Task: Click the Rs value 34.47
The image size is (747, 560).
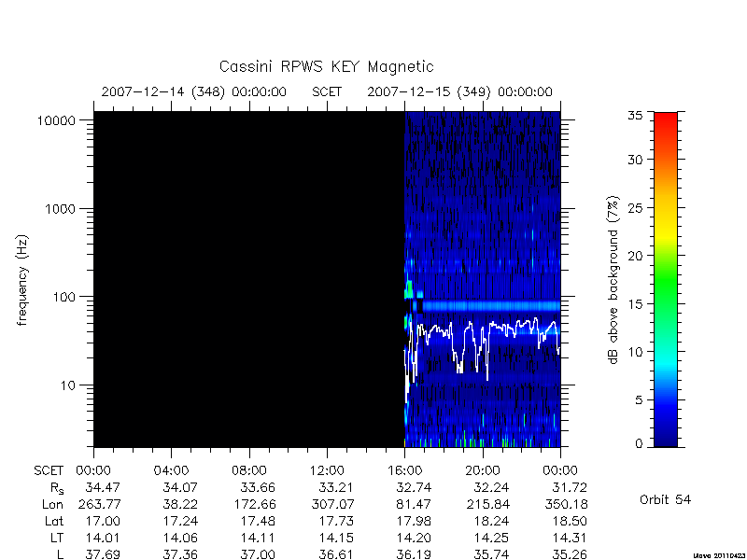Action: pos(103,487)
